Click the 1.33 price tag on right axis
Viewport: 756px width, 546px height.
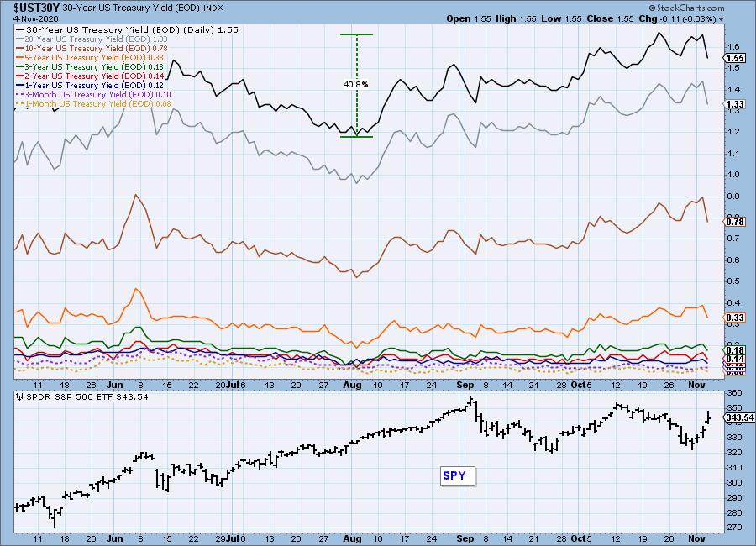[x=735, y=104]
